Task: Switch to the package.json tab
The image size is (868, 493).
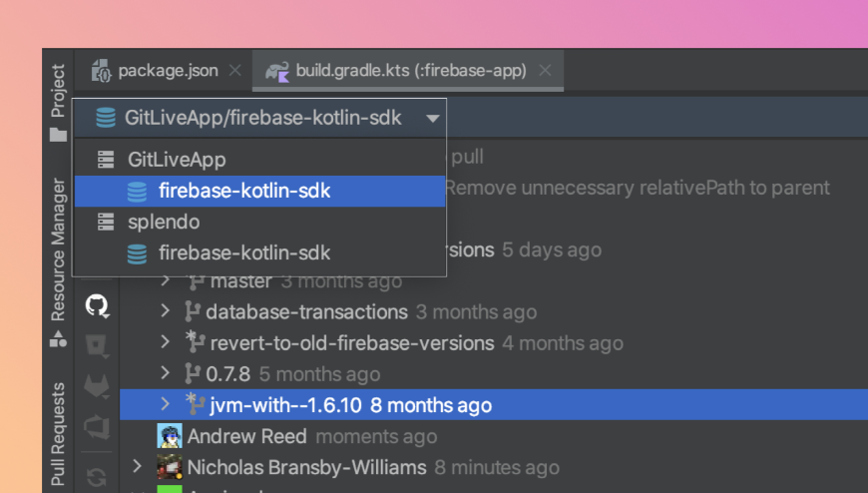Action: [x=168, y=71]
